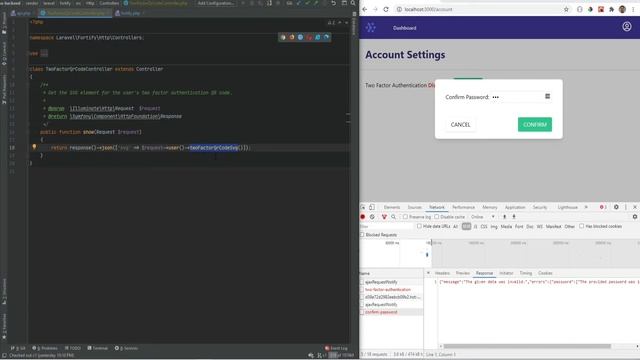Screen dimensions: 640x360
Task: Open the Performance tab in DevTools
Action: [463, 207]
